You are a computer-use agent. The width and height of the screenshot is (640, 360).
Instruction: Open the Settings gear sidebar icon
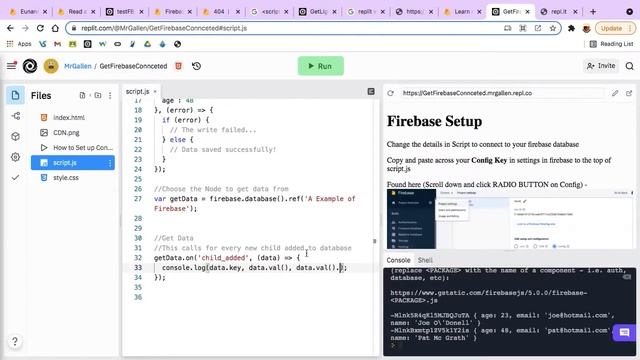(x=16, y=157)
